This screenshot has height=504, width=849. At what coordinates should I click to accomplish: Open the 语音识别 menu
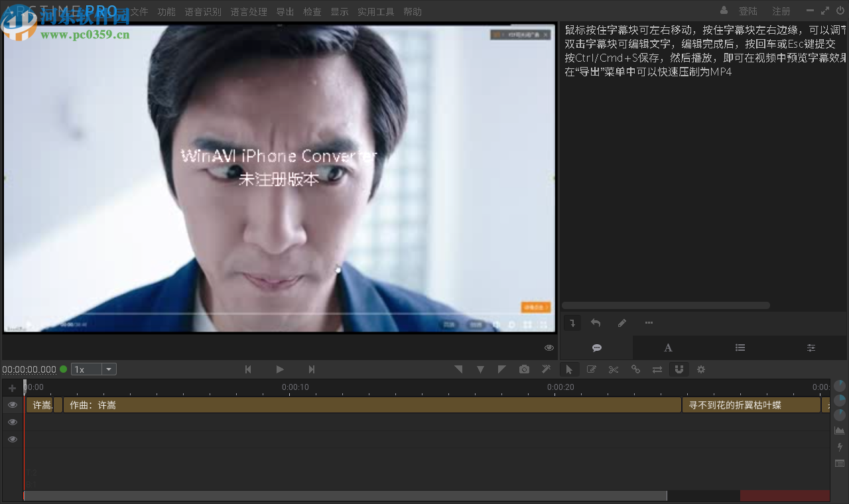(x=202, y=11)
